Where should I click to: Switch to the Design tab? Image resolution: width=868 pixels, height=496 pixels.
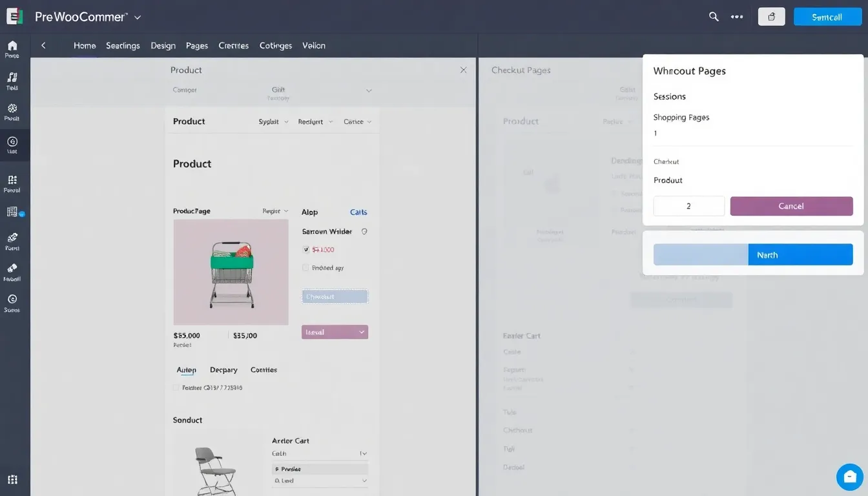163,45
